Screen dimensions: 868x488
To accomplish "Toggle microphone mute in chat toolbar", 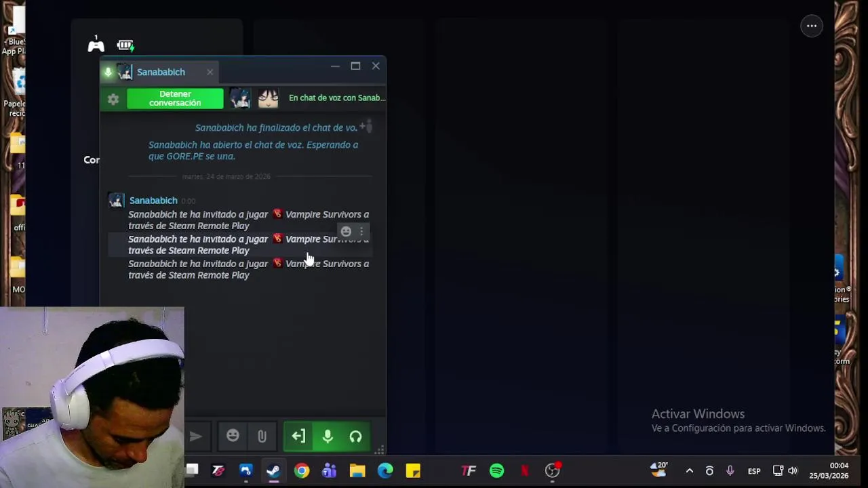I will click(x=328, y=436).
